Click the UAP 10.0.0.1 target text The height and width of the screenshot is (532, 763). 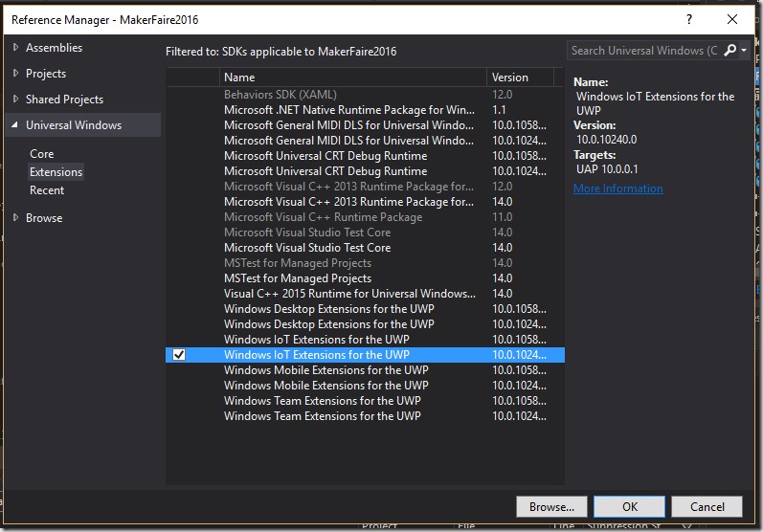pyautogui.click(x=607, y=169)
